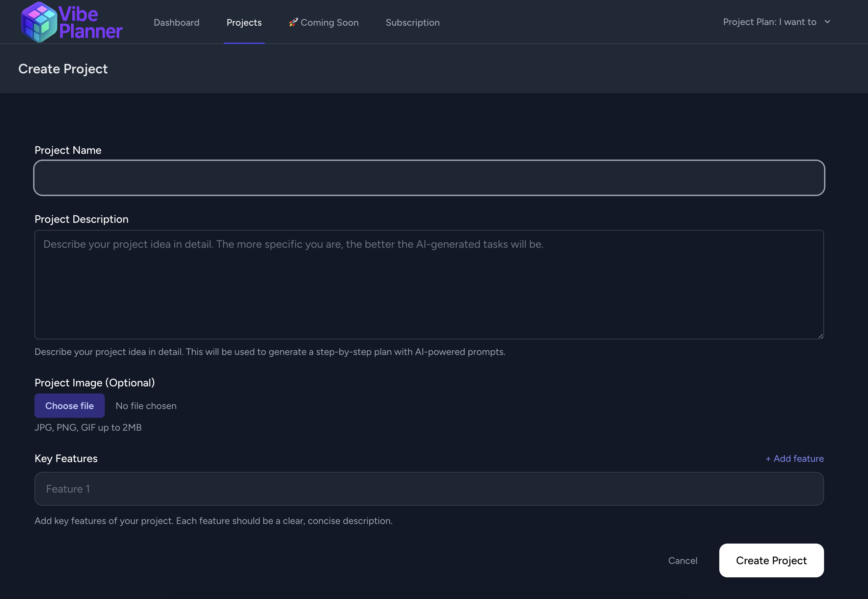Click the rocket icon beside Coming Soon
This screenshot has width=868, height=599.
[x=293, y=23]
